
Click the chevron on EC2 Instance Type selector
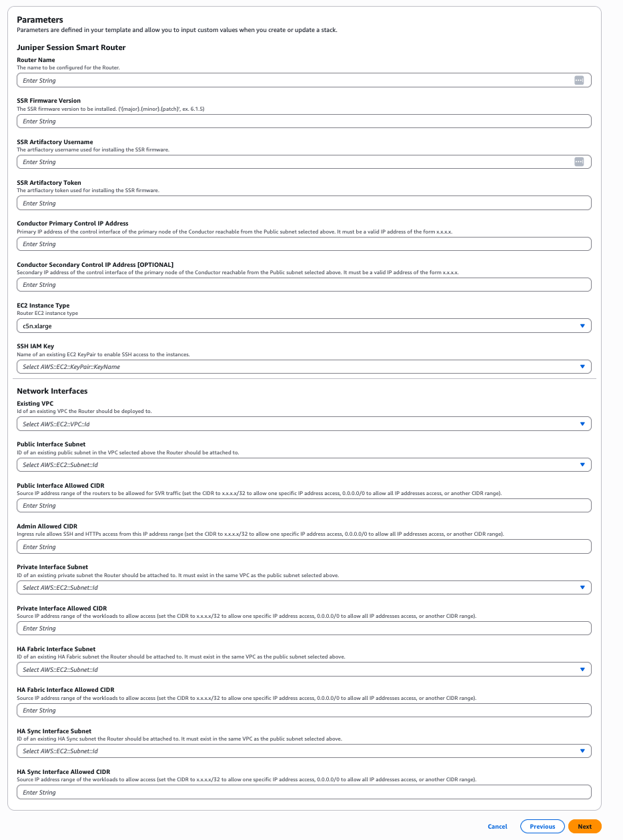pyautogui.click(x=581, y=326)
